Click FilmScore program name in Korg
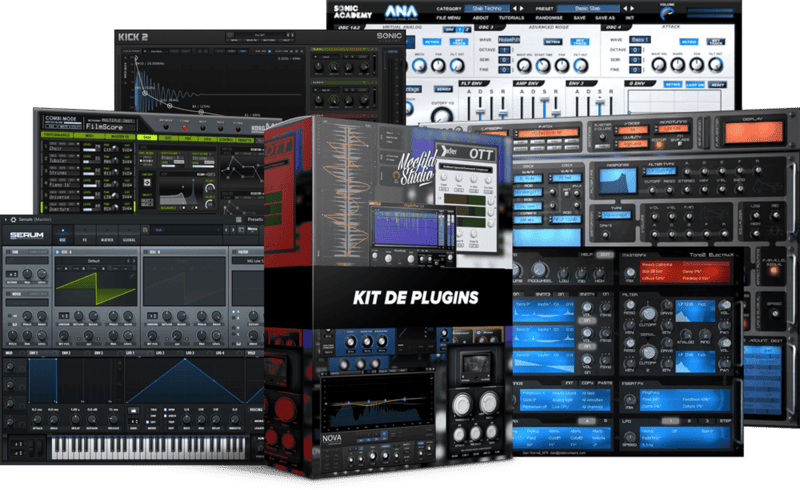Image resolution: width=800 pixels, height=490 pixels. 104,127
